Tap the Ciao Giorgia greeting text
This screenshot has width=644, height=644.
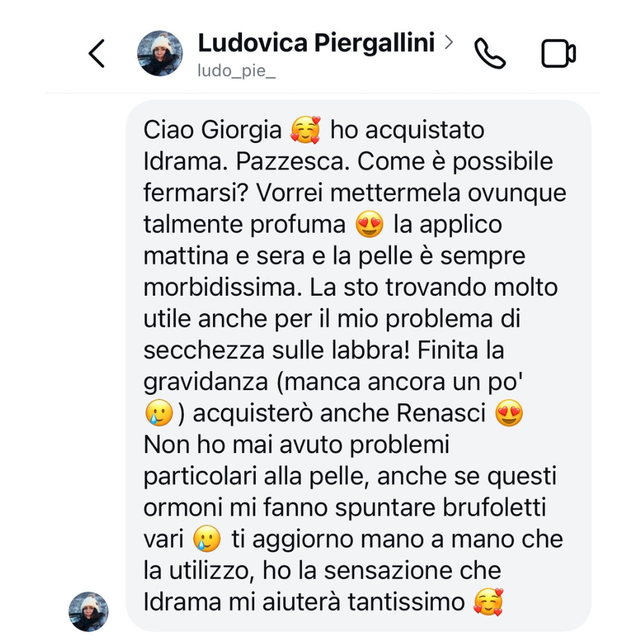[212, 131]
